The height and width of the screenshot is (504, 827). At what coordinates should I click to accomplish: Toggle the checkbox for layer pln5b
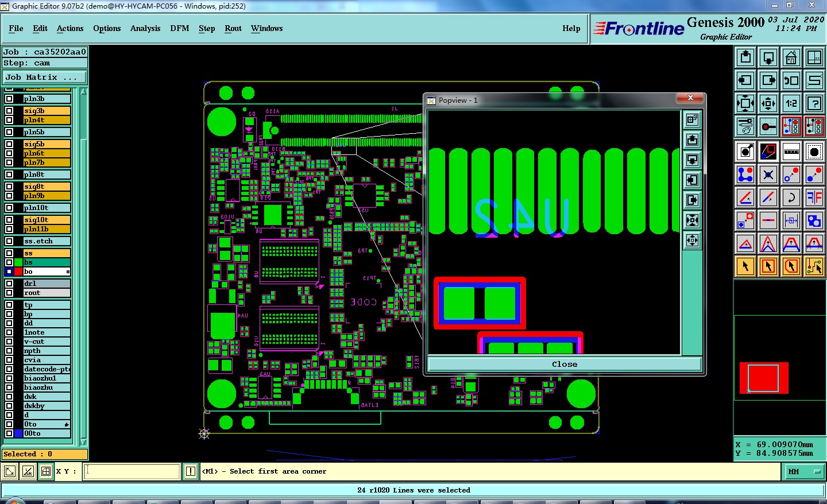point(9,132)
